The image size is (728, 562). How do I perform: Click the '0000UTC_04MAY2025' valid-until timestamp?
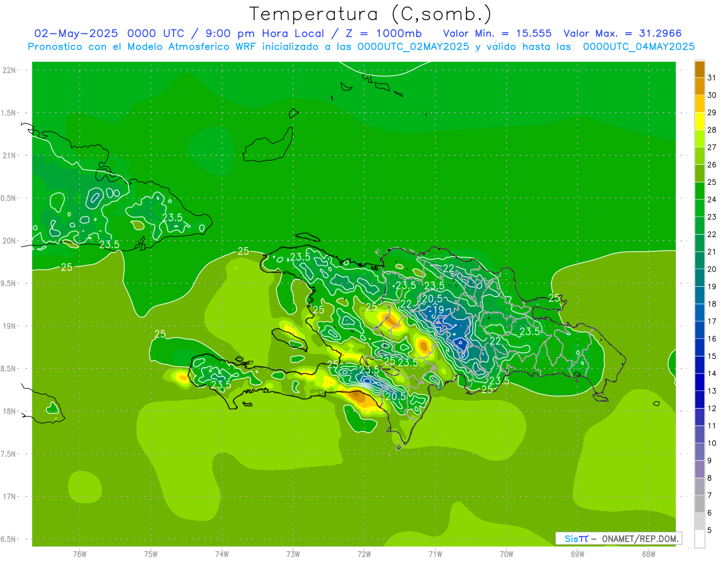pos(639,46)
